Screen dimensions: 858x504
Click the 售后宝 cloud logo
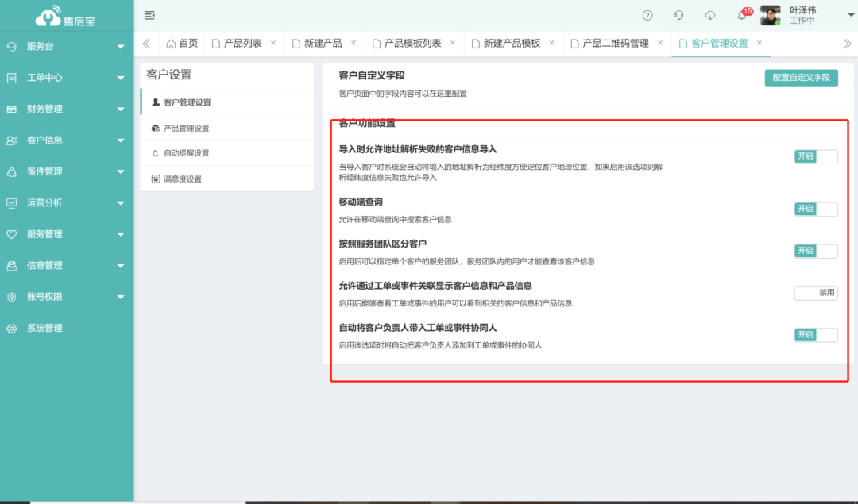[66, 16]
